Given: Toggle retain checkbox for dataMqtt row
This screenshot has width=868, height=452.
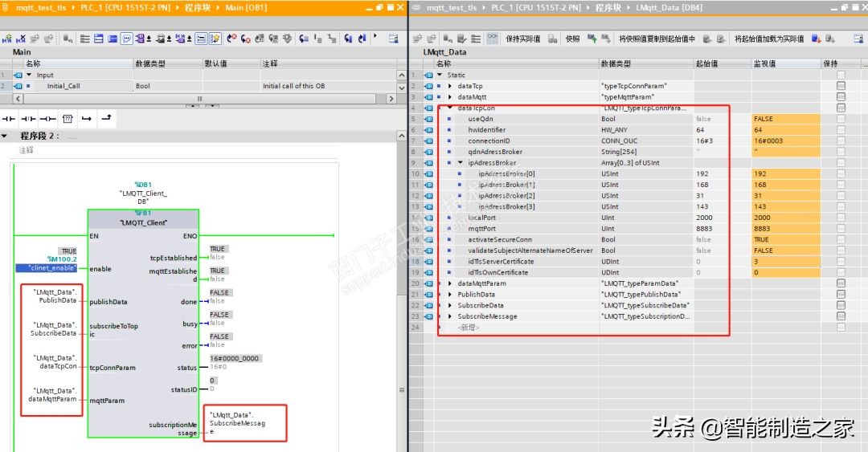Looking at the screenshot, I should (841, 97).
